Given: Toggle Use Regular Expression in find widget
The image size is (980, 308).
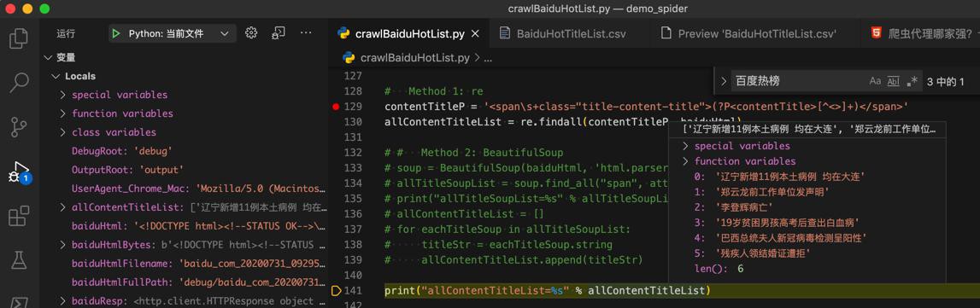Looking at the screenshot, I should click(x=912, y=81).
